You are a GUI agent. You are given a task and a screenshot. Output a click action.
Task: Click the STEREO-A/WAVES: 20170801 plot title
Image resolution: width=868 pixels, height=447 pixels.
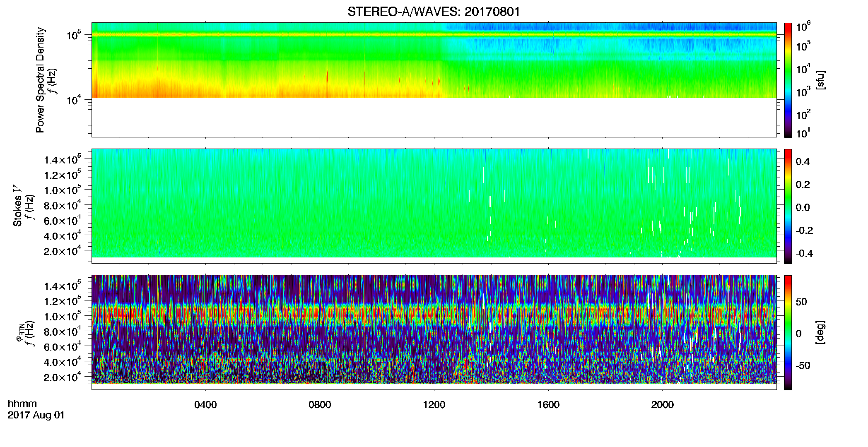(434, 12)
